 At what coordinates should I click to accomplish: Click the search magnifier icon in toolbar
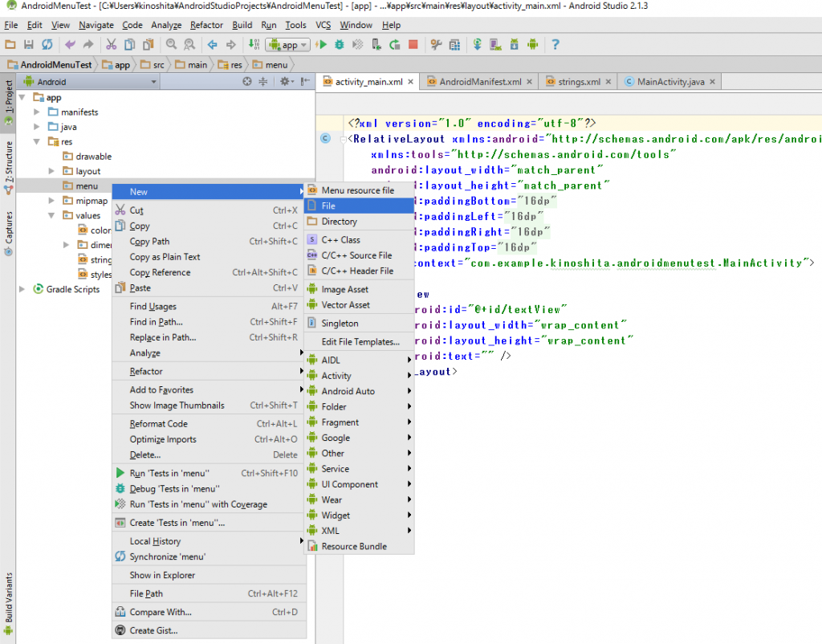tap(171, 44)
